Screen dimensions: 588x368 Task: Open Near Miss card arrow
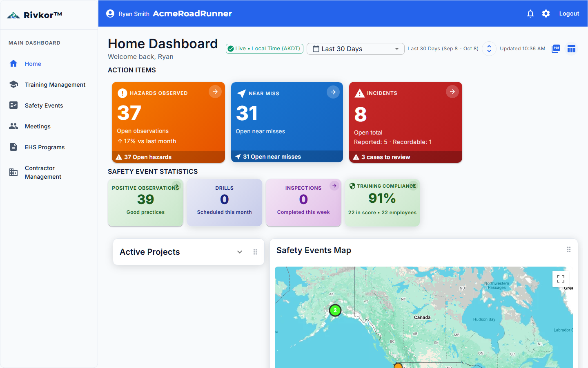[x=333, y=92]
